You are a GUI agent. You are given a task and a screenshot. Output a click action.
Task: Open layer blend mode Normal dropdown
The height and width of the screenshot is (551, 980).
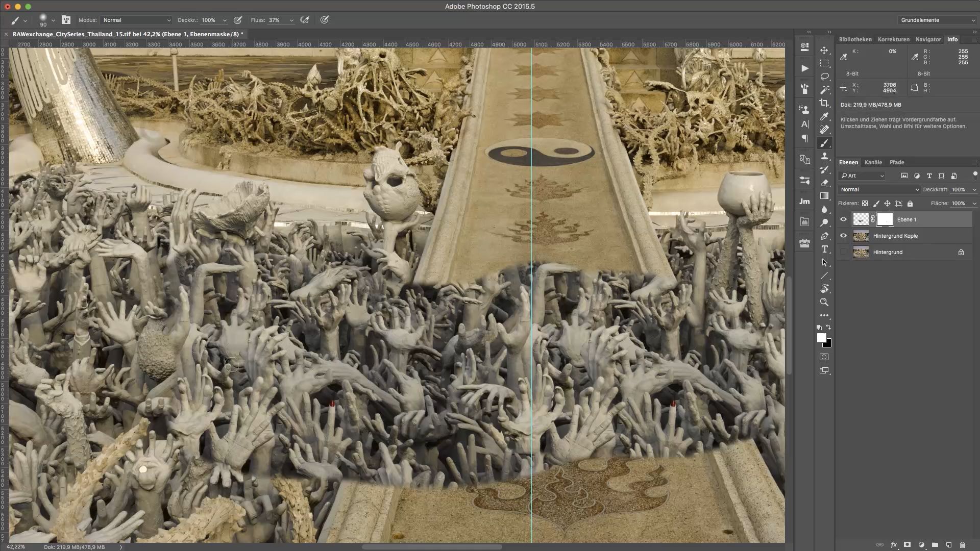879,189
